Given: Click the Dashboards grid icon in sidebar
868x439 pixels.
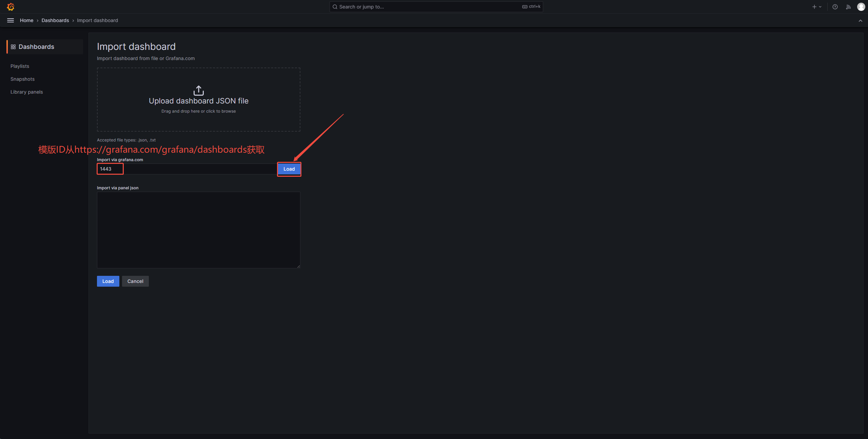Looking at the screenshot, I should click(13, 47).
